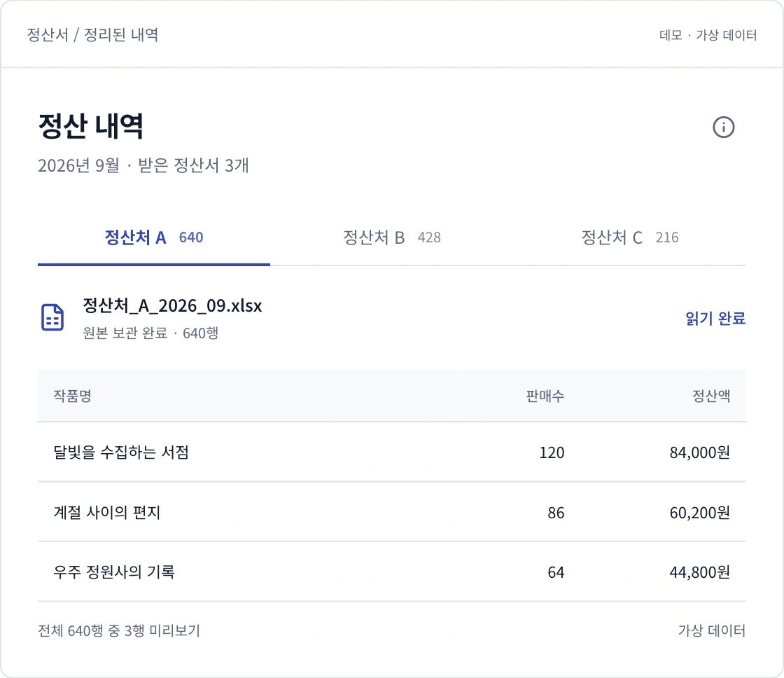Click the 판매수 column header
The height and width of the screenshot is (678, 784).
click(x=545, y=396)
